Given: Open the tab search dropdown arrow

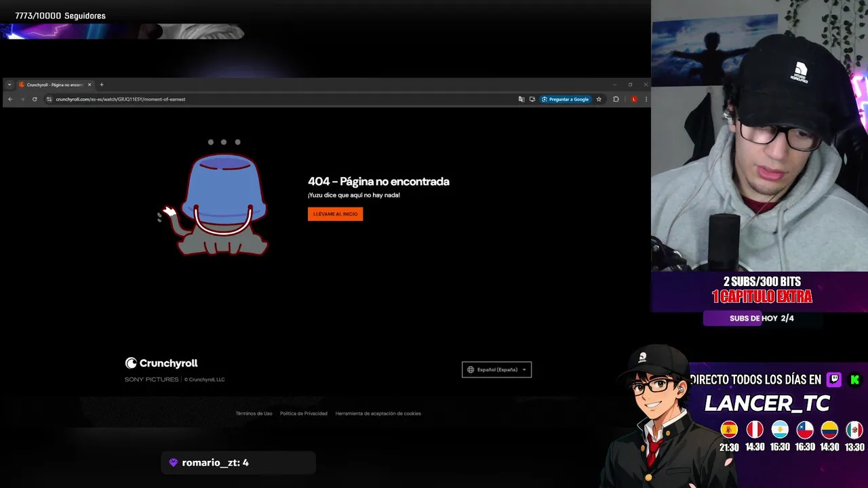Looking at the screenshot, I should tap(9, 85).
